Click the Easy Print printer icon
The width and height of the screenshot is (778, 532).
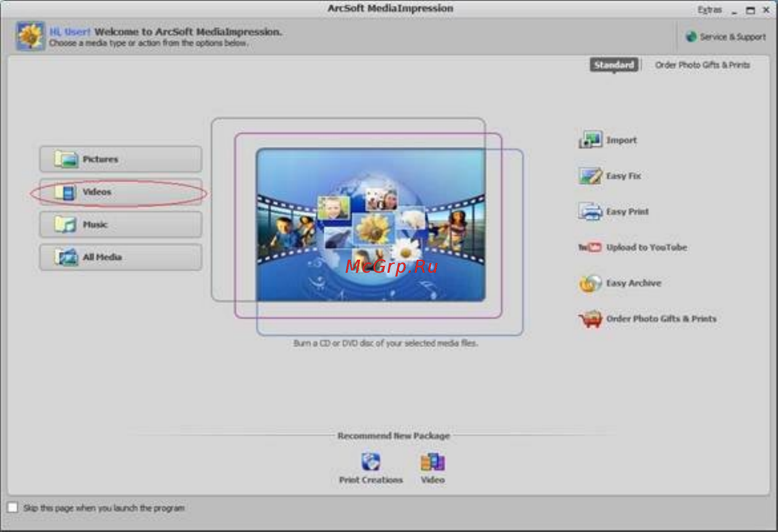click(590, 211)
